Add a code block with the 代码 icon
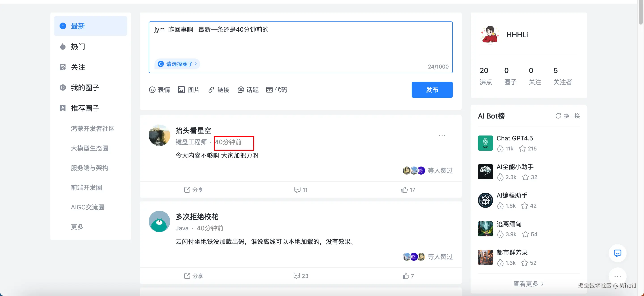644x296 pixels. click(x=277, y=90)
